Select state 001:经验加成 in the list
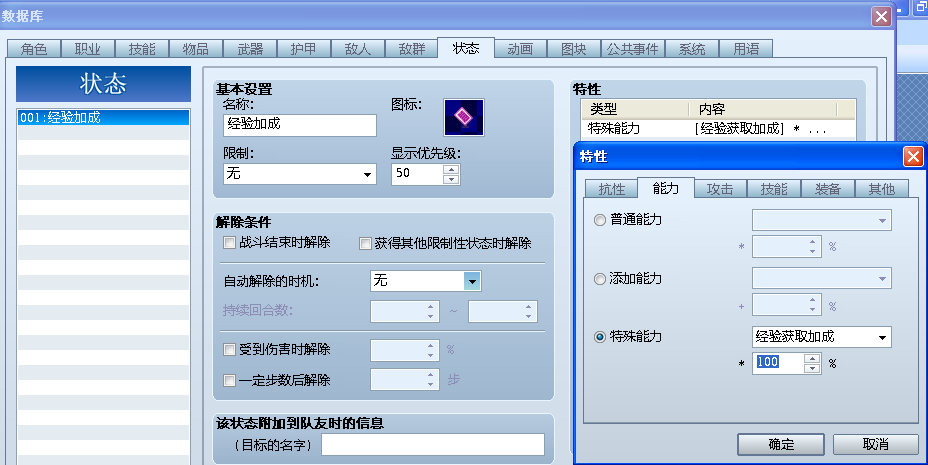The width and height of the screenshot is (928, 465). [x=104, y=117]
